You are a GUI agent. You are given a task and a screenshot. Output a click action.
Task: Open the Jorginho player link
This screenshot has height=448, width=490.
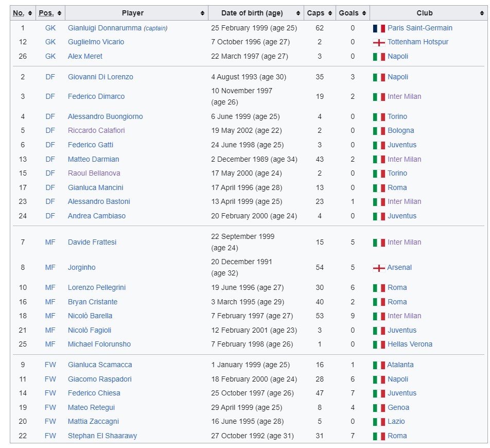81,267
